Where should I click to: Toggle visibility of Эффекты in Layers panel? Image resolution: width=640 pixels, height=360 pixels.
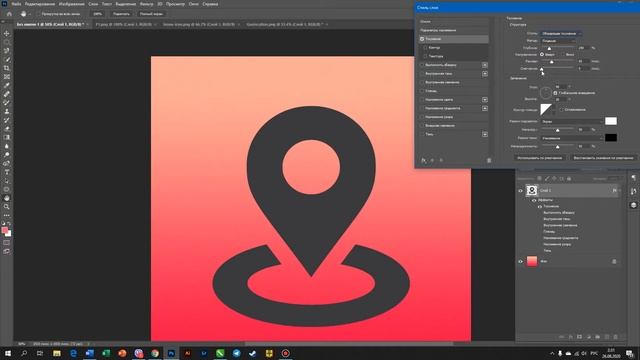(534, 200)
